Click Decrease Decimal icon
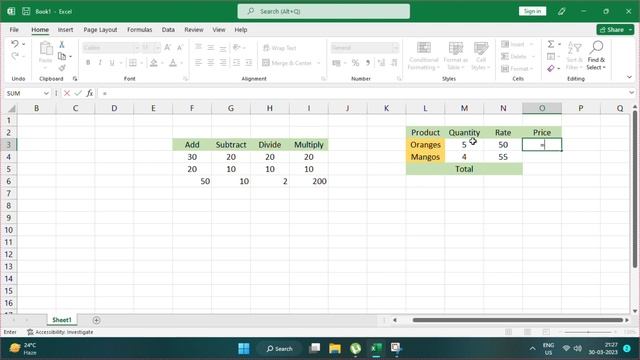 tap(394, 63)
